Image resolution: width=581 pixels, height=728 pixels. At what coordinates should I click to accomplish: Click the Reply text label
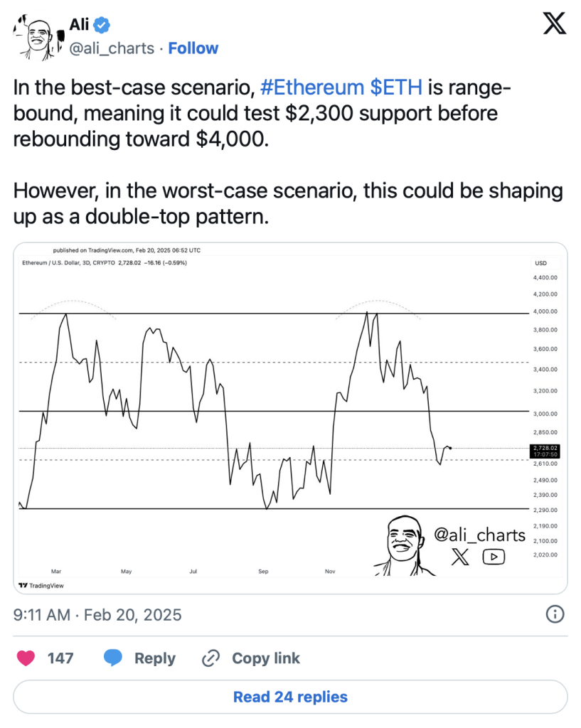pos(155,658)
